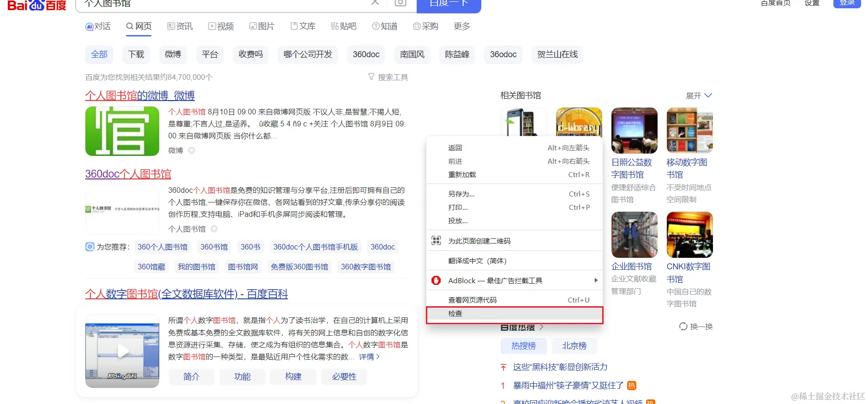Screen dimensions: 868x404
Task: Open hot search 这些"黑科技"彰显创新活力
Action: [x=560, y=367]
